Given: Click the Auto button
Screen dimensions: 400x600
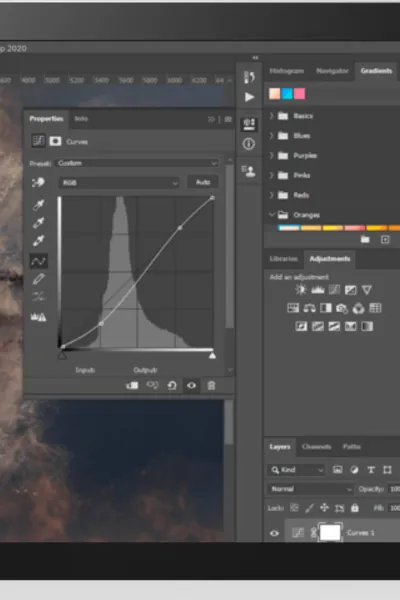Looking at the screenshot, I should 203,182.
